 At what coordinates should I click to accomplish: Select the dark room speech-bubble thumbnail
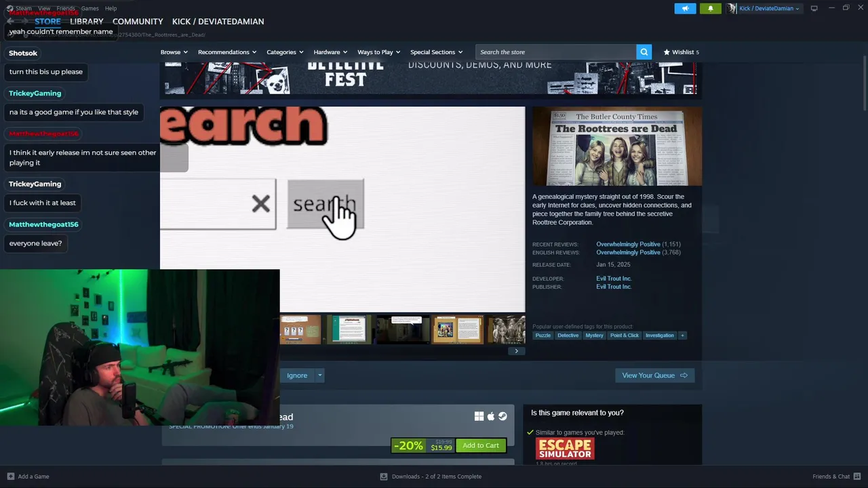pos(403,330)
